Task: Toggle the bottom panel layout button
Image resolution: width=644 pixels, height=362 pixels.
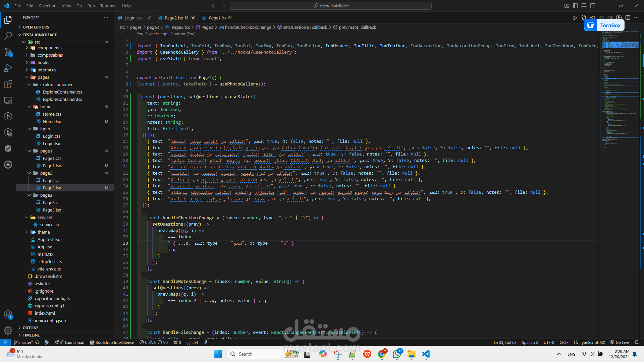Action: click(x=584, y=6)
